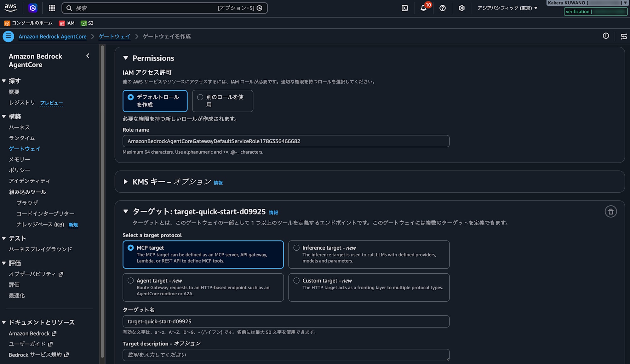
Task: Open ポリシー in the sidebar
Action: pos(20,170)
